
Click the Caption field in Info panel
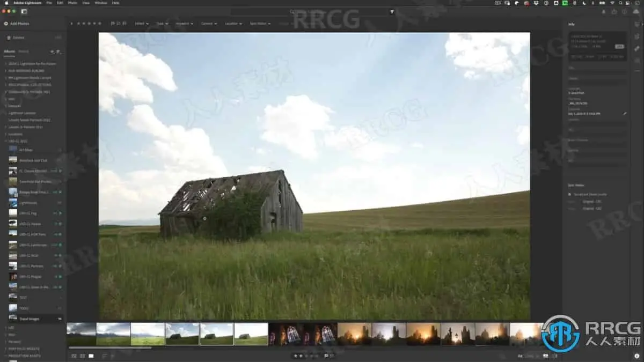pyautogui.click(x=597, y=83)
